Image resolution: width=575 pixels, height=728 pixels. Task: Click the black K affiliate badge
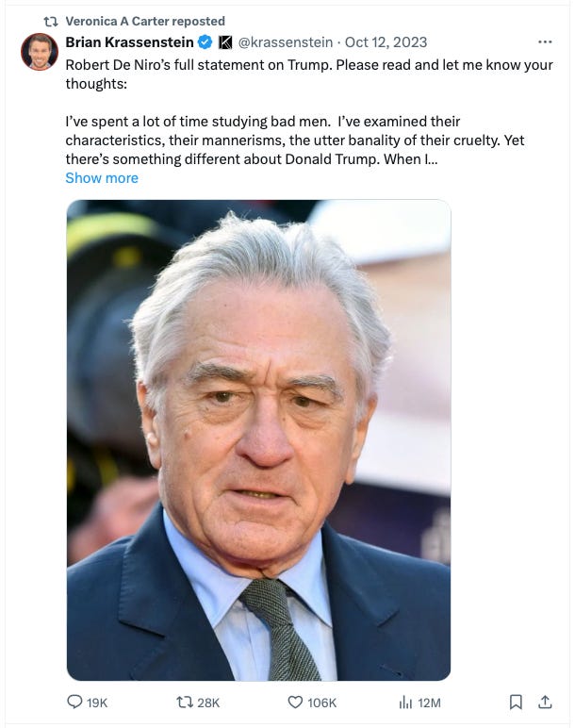(x=225, y=42)
